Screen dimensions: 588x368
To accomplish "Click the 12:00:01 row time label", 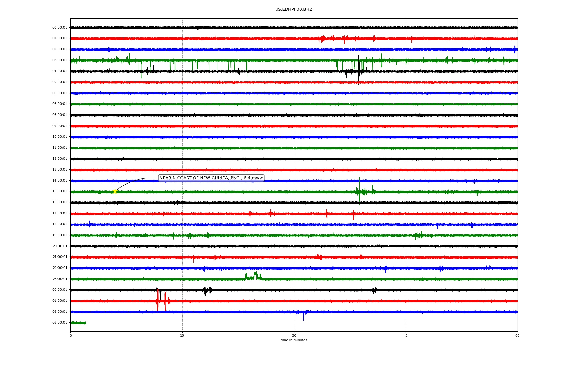I will coord(60,159).
